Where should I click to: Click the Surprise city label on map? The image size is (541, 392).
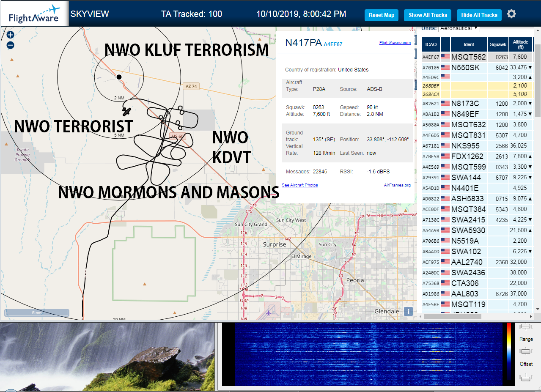click(x=275, y=244)
